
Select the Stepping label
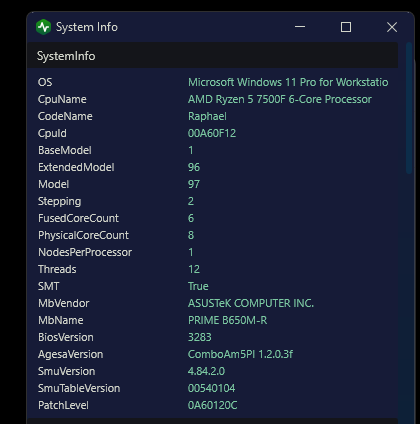[x=60, y=201]
